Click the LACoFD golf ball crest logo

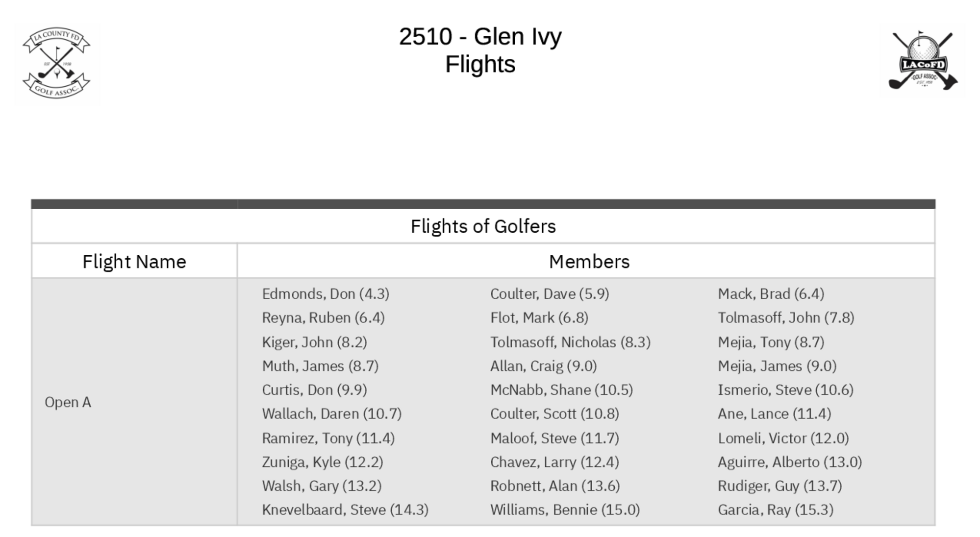(x=922, y=61)
